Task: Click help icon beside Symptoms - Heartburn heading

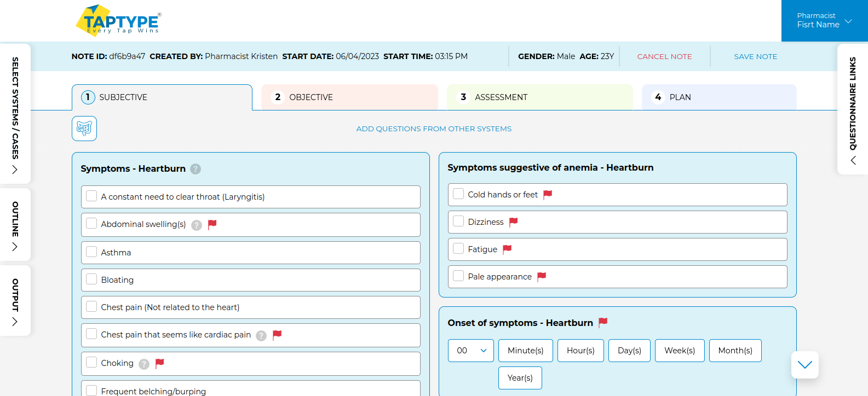Action: click(x=196, y=169)
